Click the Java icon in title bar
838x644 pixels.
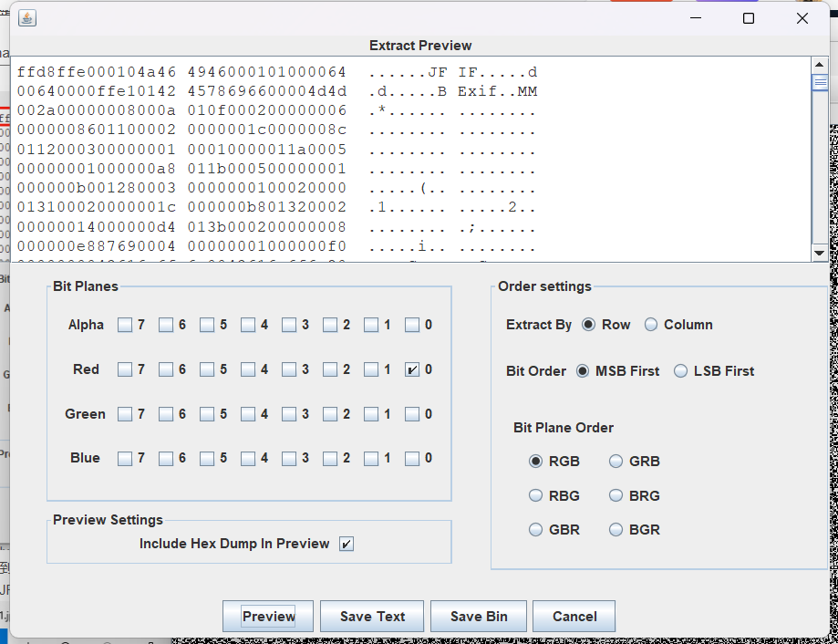(27, 18)
